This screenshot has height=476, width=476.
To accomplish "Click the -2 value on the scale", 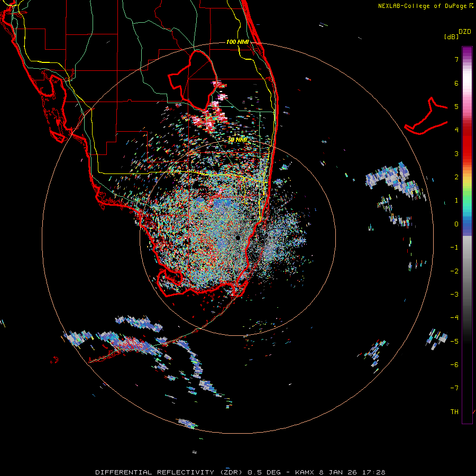I will 454,271.
